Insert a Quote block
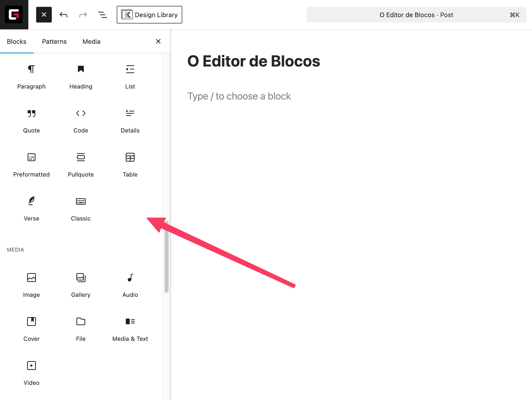 coord(31,120)
